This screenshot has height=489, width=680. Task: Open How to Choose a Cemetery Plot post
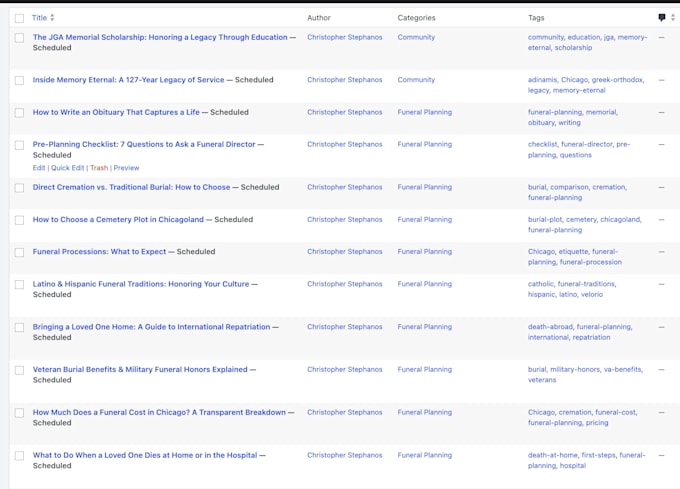(x=118, y=219)
